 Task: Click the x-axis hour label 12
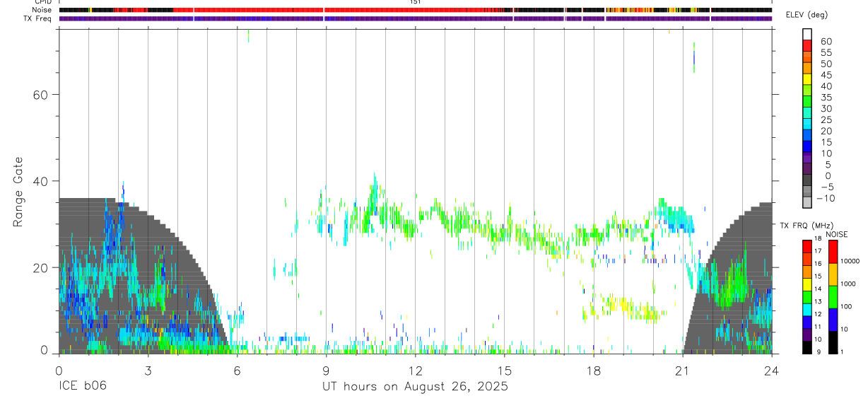click(x=416, y=370)
